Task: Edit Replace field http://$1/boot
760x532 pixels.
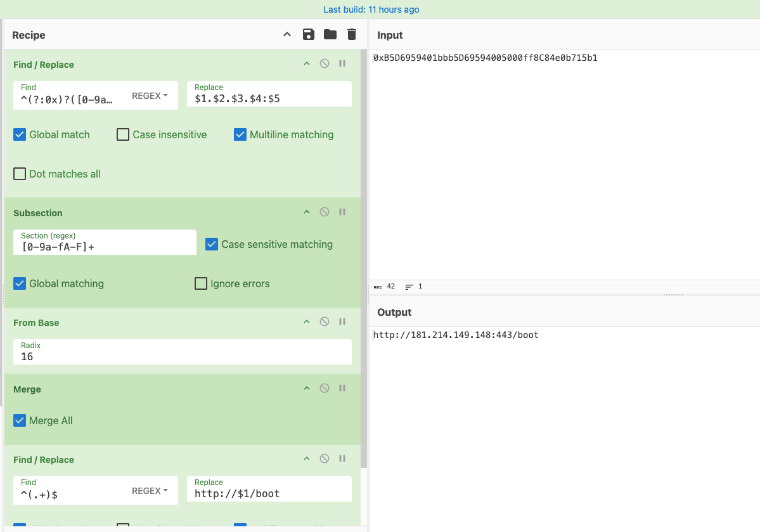Action: [x=269, y=490]
